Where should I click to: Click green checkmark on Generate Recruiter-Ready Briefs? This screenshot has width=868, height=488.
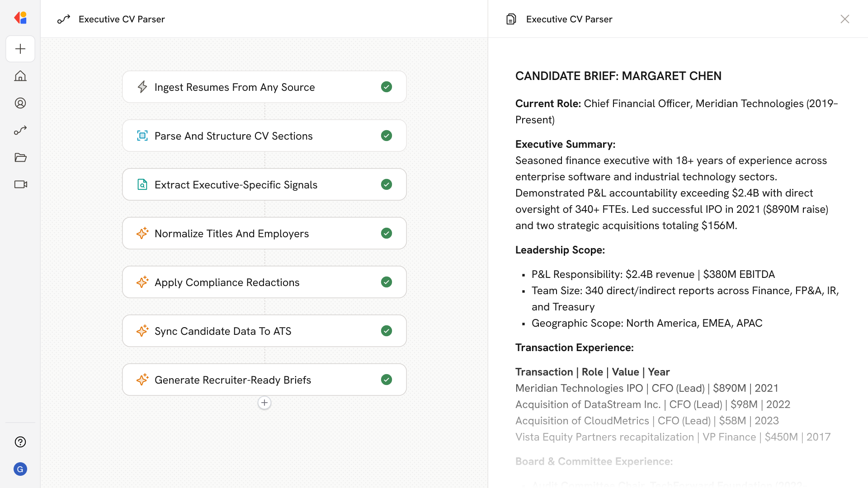point(386,380)
